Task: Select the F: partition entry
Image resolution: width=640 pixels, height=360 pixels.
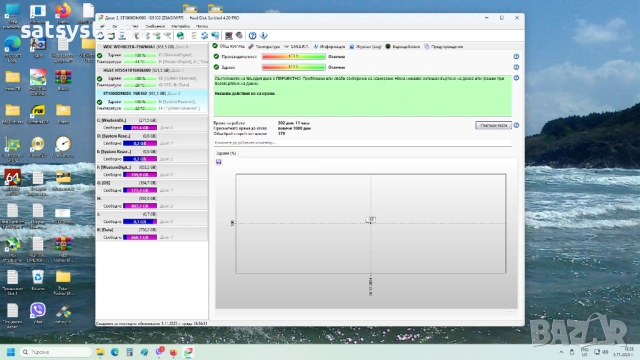Action: pyautogui.click(x=152, y=171)
